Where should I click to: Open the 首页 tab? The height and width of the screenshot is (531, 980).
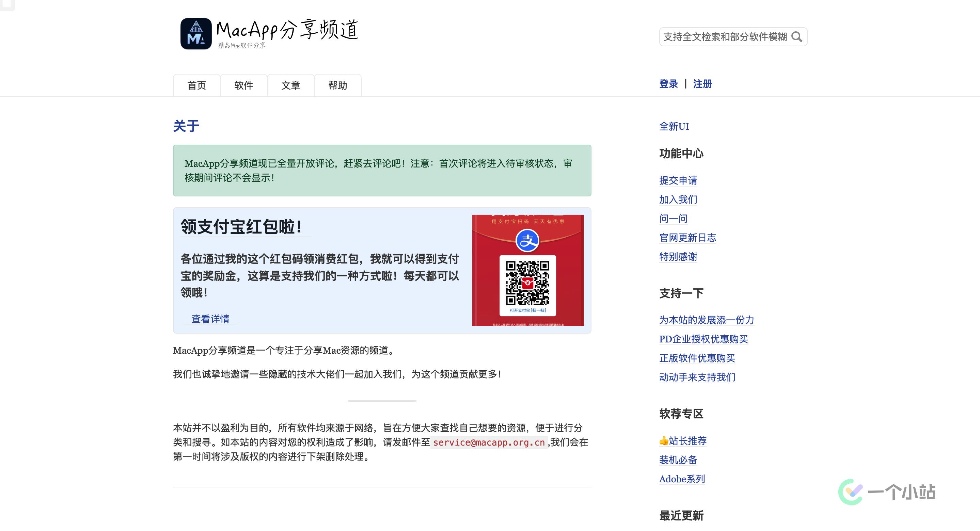click(x=196, y=85)
